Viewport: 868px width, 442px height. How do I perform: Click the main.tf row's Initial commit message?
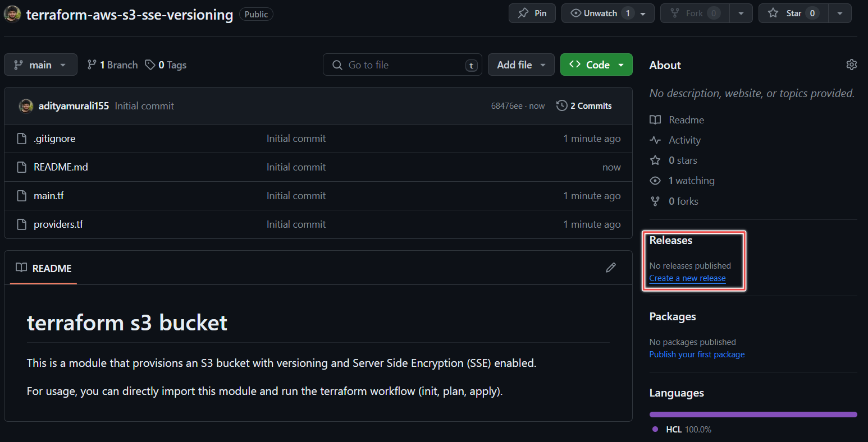point(296,196)
